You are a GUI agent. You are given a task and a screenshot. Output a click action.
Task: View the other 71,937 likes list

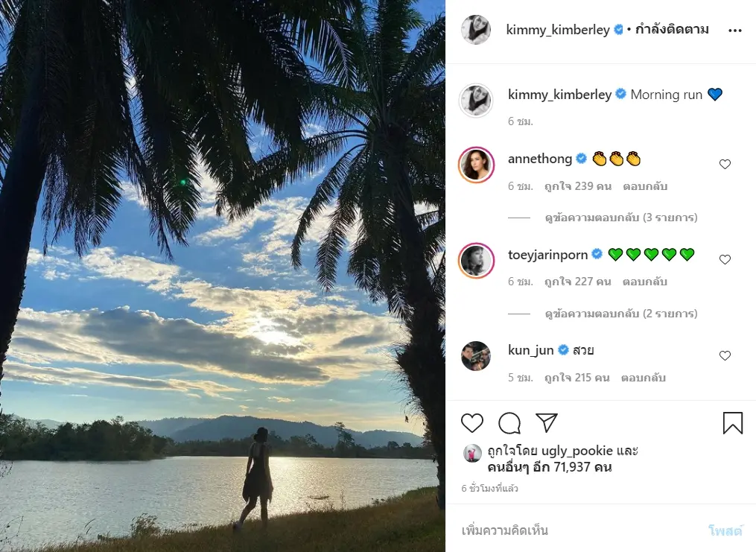tap(550, 468)
